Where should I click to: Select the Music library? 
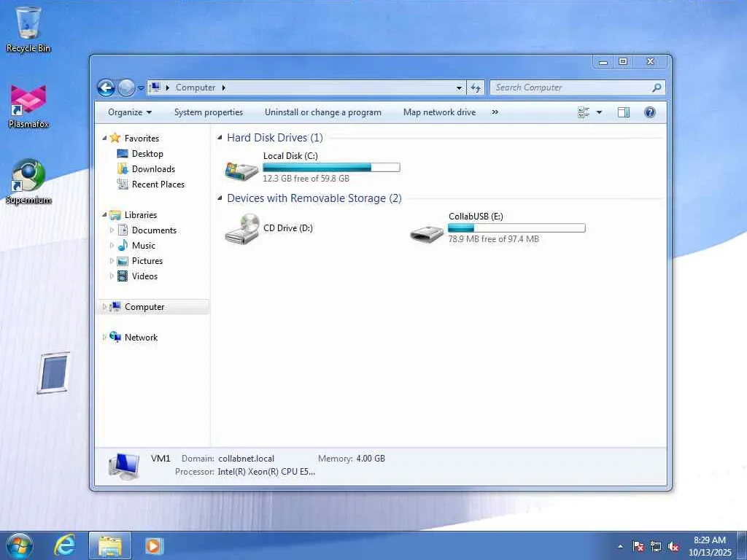pos(144,246)
